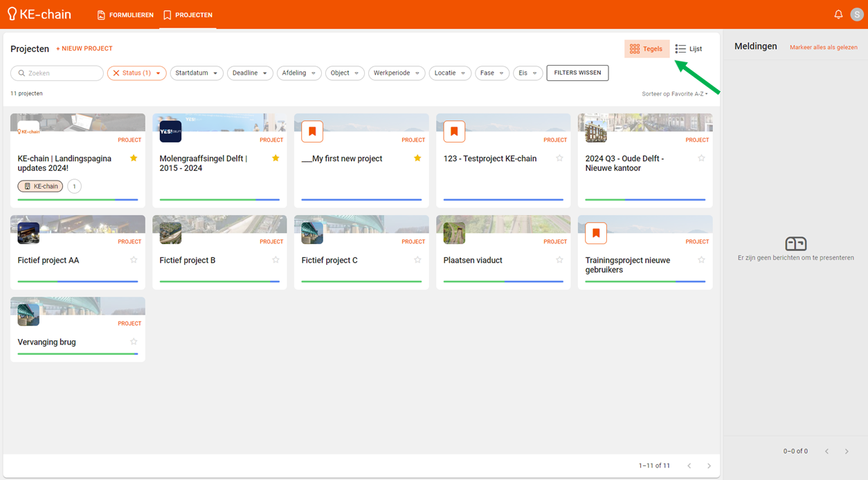
Task: Open the Afdeling filter dropdown
Action: coord(299,73)
